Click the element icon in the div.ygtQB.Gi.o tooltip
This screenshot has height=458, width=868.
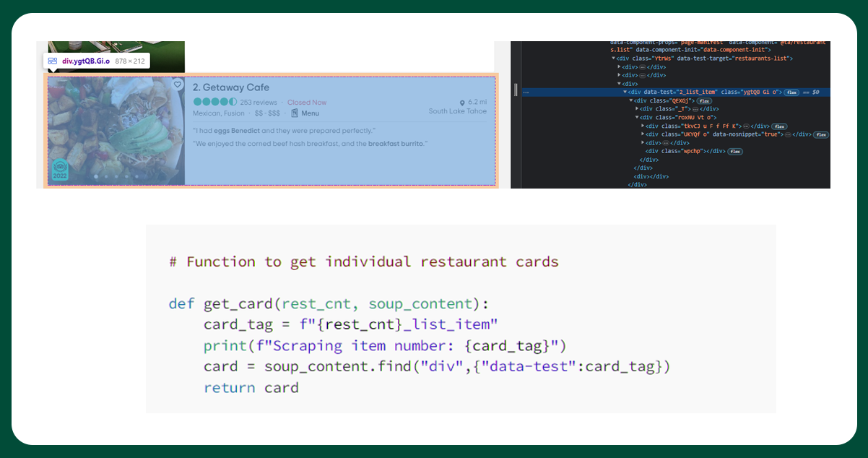[x=53, y=61]
